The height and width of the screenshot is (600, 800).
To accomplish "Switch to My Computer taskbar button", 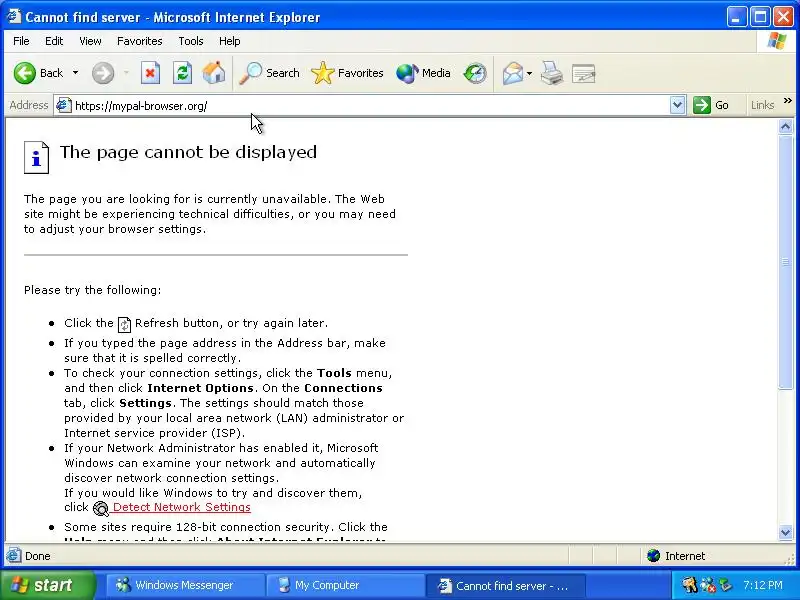I will [x=345, y=585].
